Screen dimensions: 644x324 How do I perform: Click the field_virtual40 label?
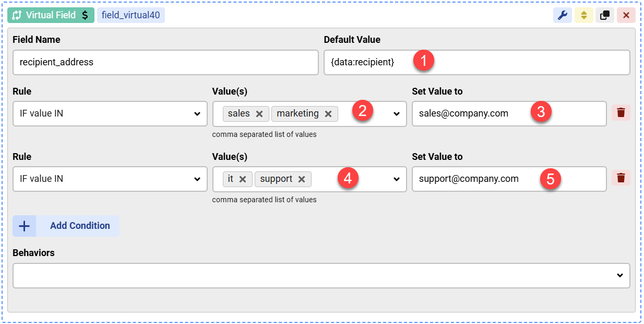(x=130, y=15)
